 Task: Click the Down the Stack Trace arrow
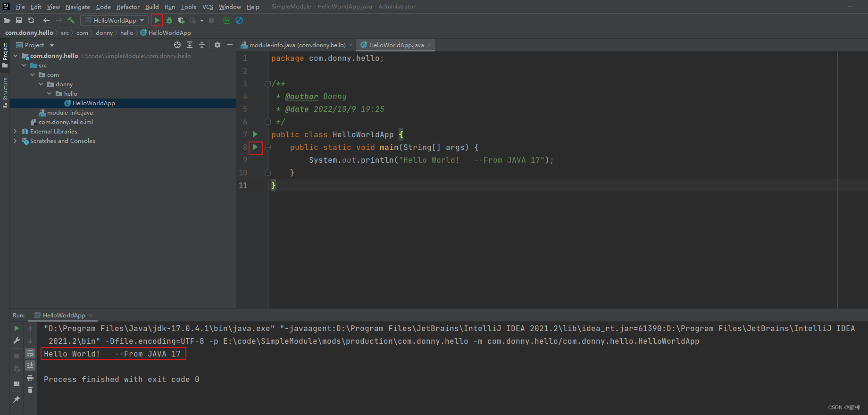click(30, 340)
